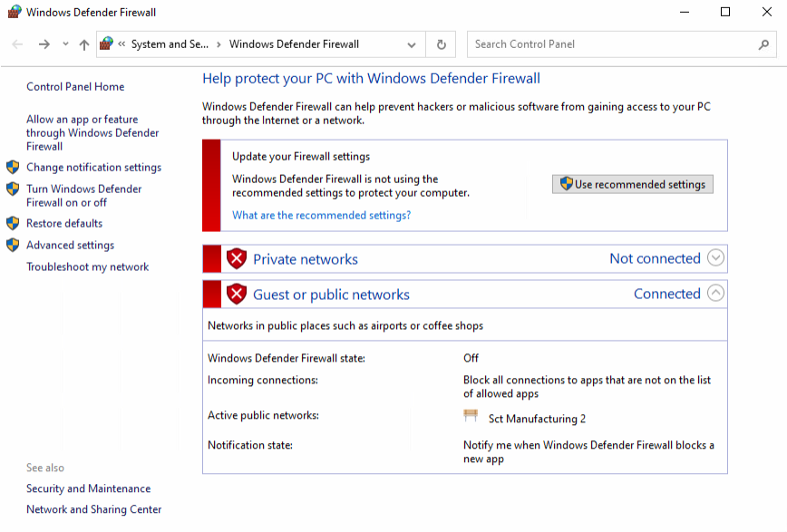Click the firewall icon in the address bar
Image resolution: width=787 pixels, height=532 pixels.
106,44
